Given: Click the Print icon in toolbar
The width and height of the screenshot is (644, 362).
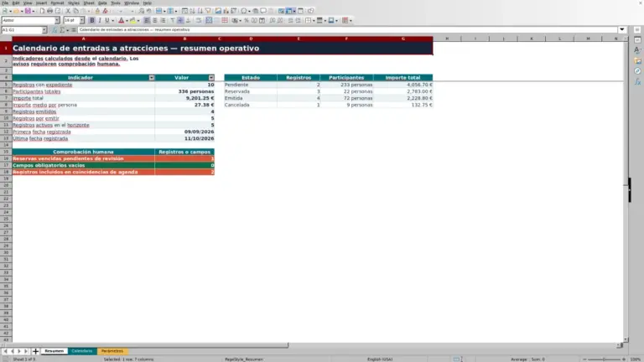Looking at the screenshot, I should click(x=49, y=11).
